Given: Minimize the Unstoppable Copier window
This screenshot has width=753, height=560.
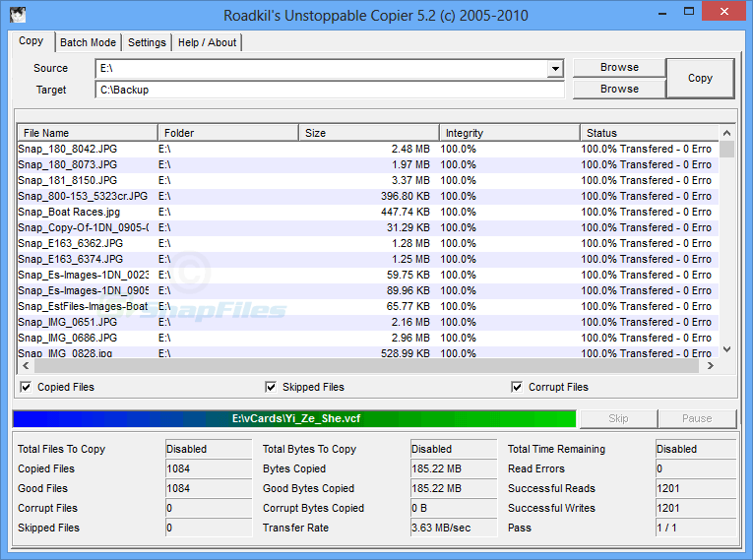Looking at the screenshot, I should [662, 12].
